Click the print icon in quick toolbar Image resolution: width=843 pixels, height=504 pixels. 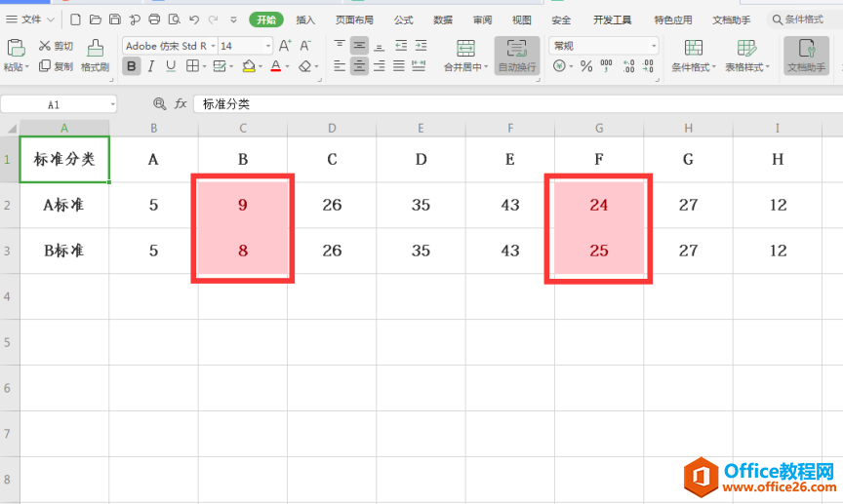coord(154,19)
